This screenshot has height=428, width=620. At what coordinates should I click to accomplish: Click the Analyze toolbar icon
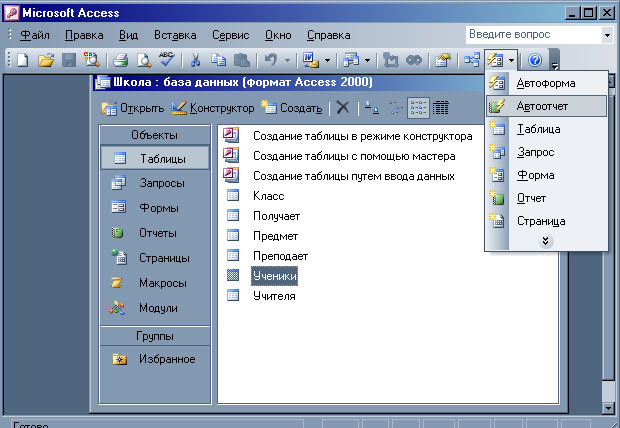(x=351, y=60)
